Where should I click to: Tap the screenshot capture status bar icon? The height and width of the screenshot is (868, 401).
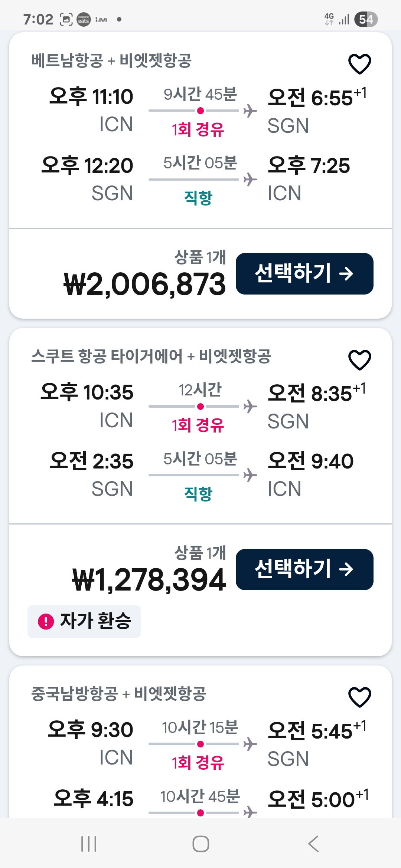[x=66, y=19]
